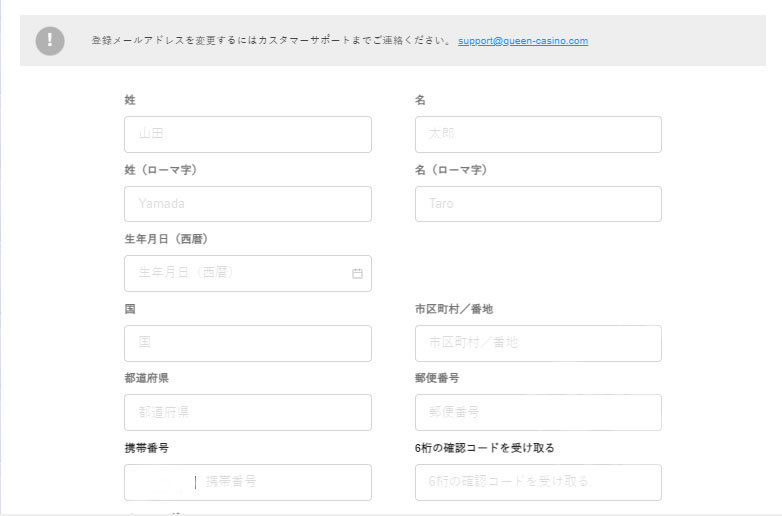782x516 pixels.
Task: Focus the Taro romaji first name field
Action: [538, 204]
